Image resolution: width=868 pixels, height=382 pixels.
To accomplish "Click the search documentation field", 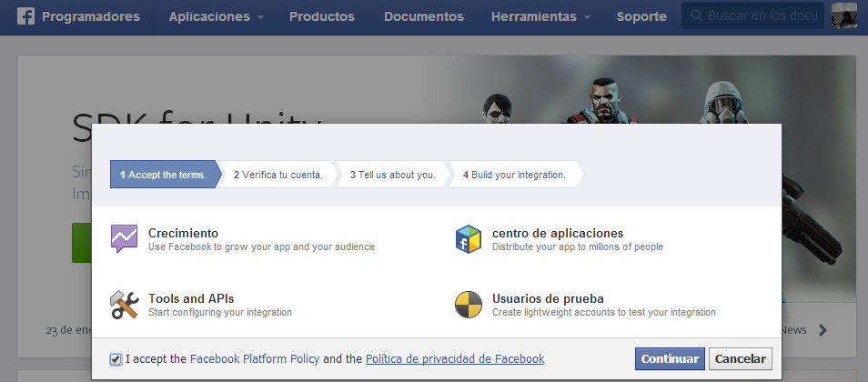I will [x=752, y=15].
